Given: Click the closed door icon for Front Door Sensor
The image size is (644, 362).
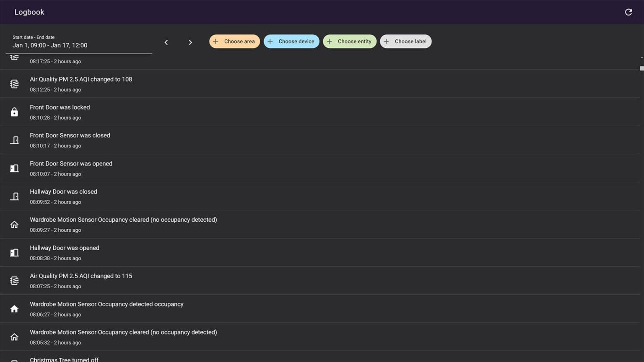Looking at the screenshot, I should point(14,140).
